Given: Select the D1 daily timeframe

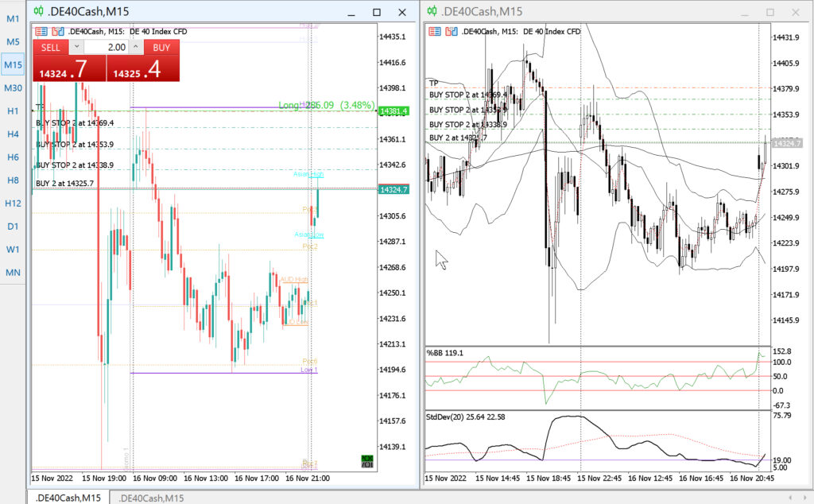Looking at the screenshot, I should pos(13,227).
